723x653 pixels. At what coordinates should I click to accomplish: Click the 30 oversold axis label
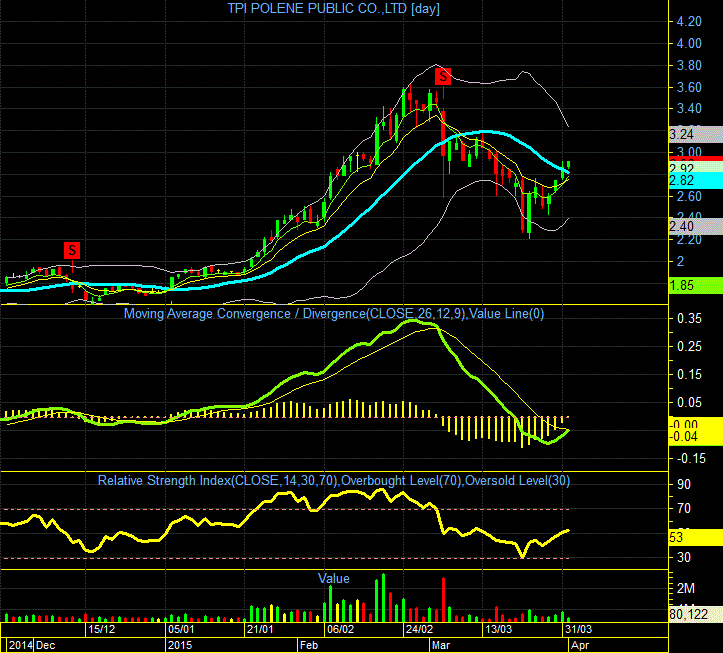(684, 558)
